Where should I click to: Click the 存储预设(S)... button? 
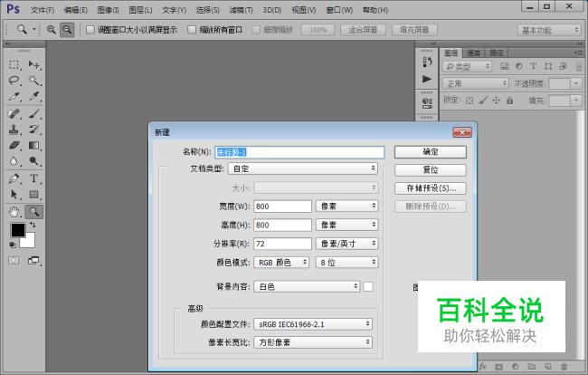(431, 188)
